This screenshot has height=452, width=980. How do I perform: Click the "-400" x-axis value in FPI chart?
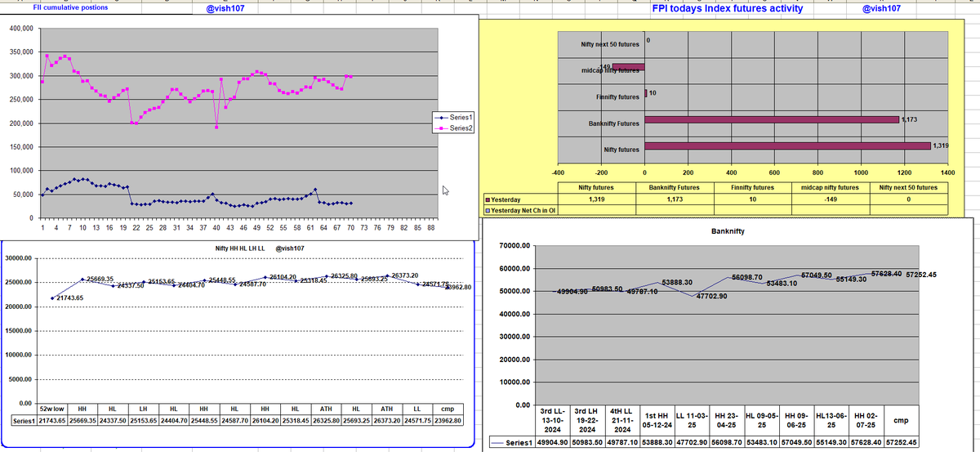(x=559, y=172)
